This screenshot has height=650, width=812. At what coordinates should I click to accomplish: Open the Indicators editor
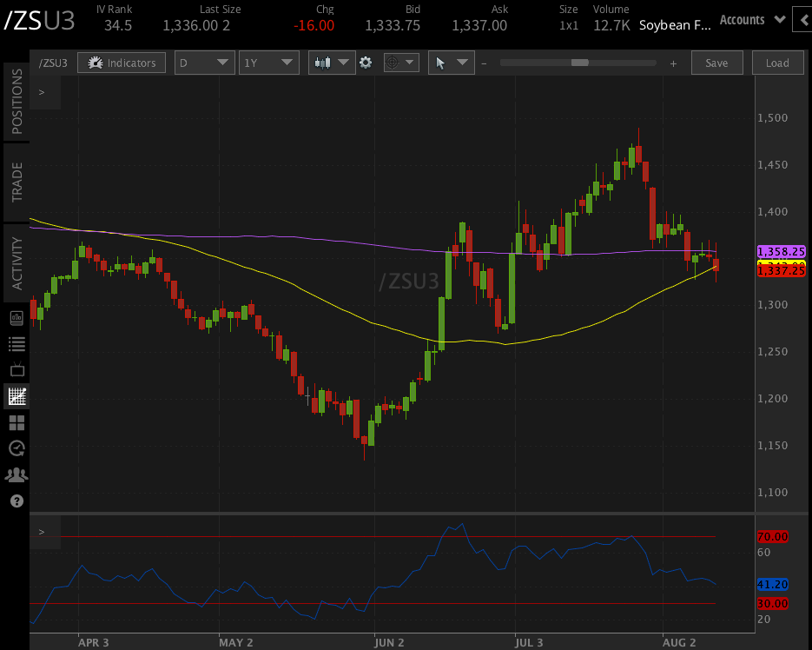pyautogui.click(x=121, y=62)
